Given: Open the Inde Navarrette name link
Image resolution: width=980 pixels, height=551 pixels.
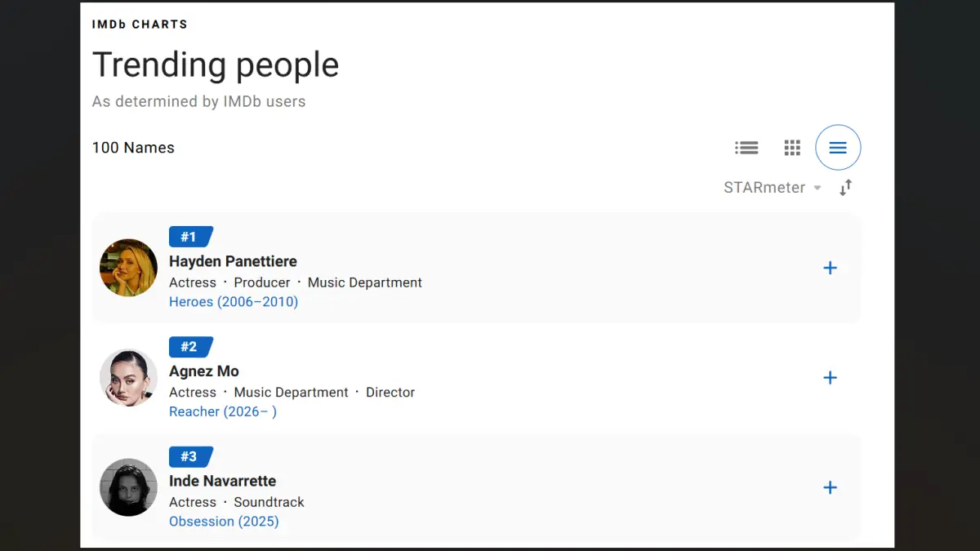Looking at the screenshot, I should click(x=222, y=481).
